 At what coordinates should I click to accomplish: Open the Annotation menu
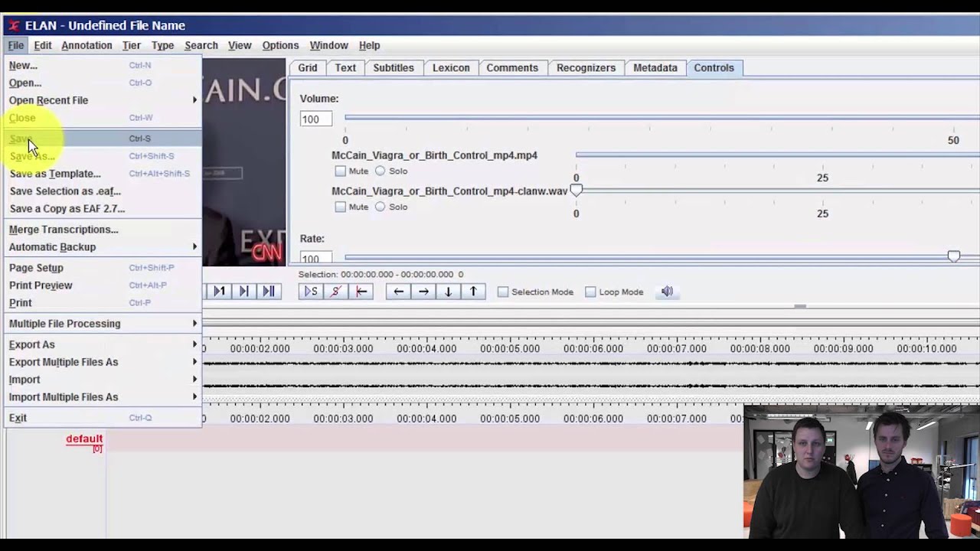[x=87, y=45]
